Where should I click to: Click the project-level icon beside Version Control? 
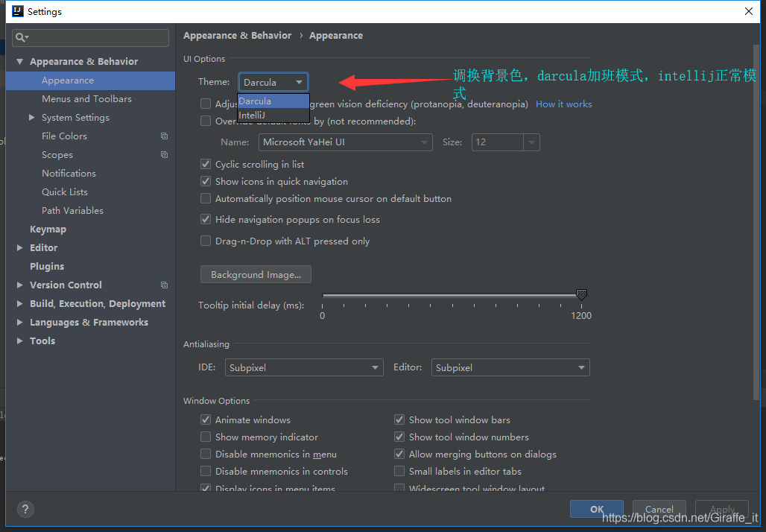click(164, 285)
